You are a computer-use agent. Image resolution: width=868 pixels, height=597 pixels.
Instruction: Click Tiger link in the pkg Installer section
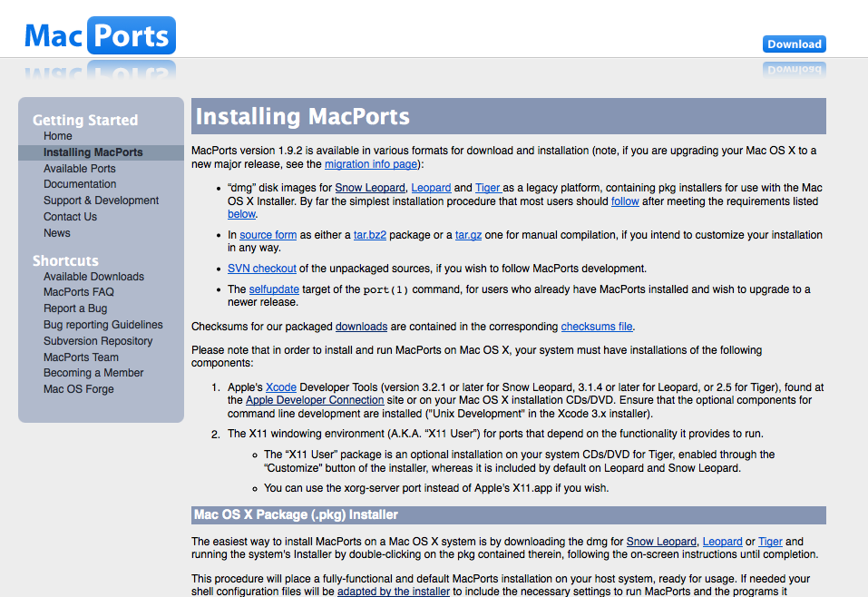(771, 542)
